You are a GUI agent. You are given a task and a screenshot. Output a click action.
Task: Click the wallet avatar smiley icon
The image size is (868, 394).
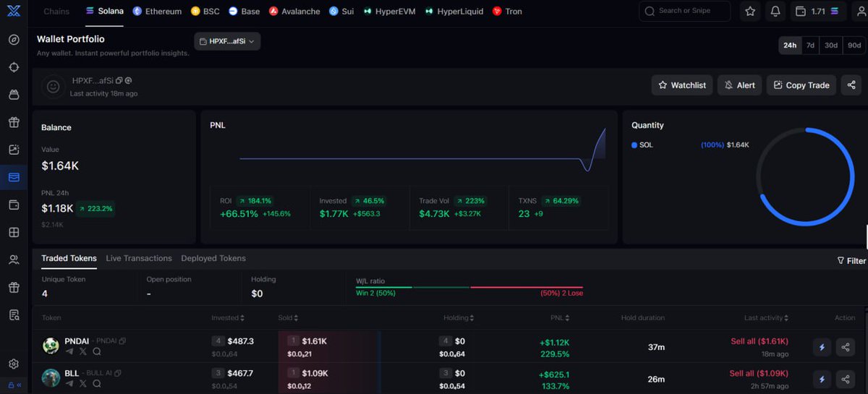click(x=53, y=86)
